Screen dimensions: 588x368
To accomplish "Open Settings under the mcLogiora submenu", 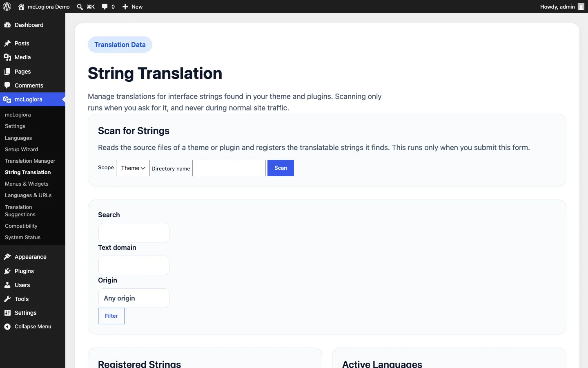I will 15,126.
